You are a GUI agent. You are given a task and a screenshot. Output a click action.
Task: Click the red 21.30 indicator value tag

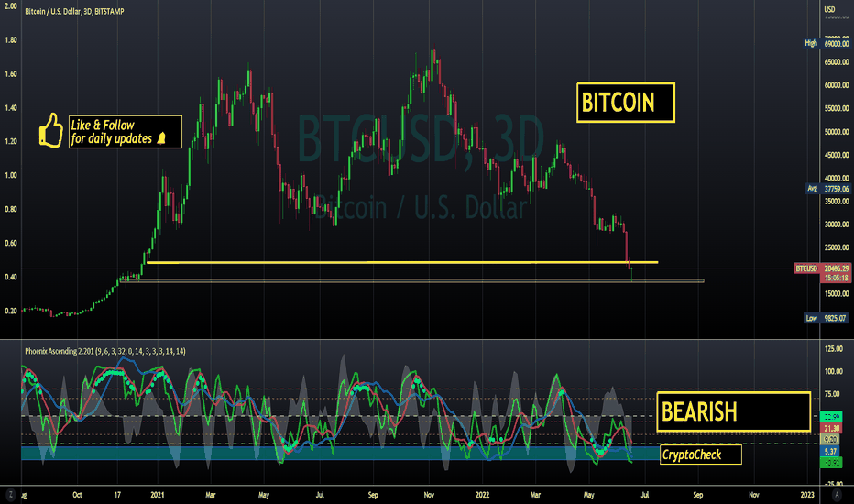[831, 428]
